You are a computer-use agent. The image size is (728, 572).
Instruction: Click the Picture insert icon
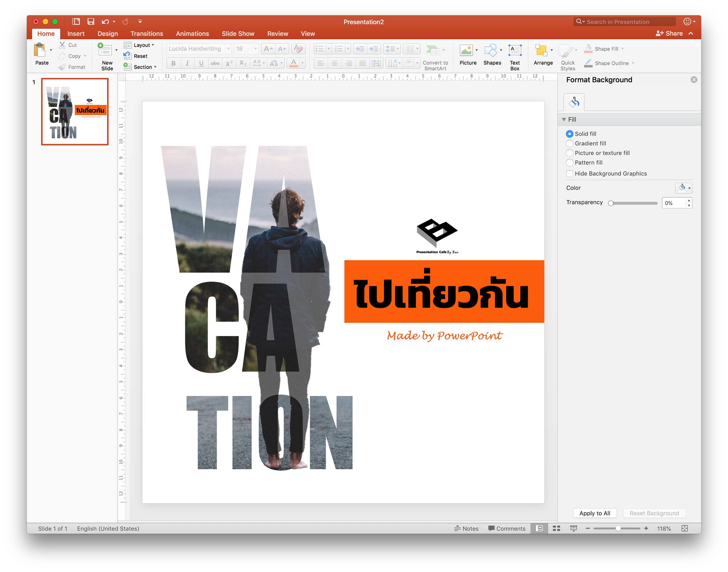[467, 51]
